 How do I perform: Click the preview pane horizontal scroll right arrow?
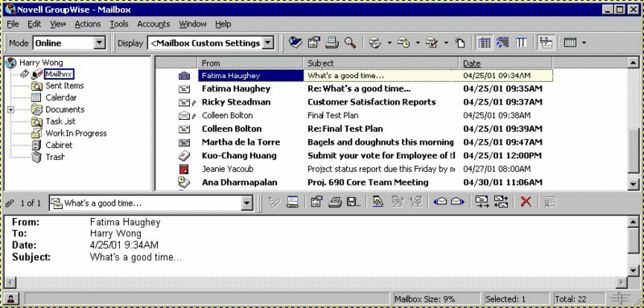click(x=622, y=282)
